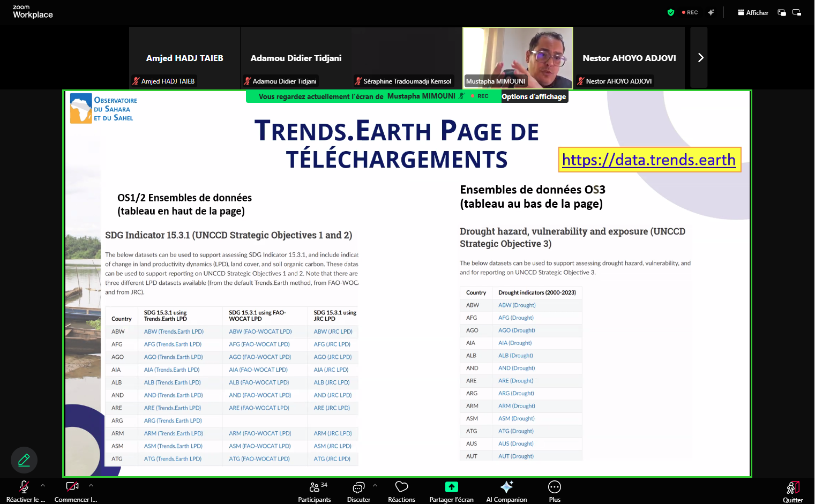Open the Discuter chat window
Viewport: 815px width, 504px height.
358,491
